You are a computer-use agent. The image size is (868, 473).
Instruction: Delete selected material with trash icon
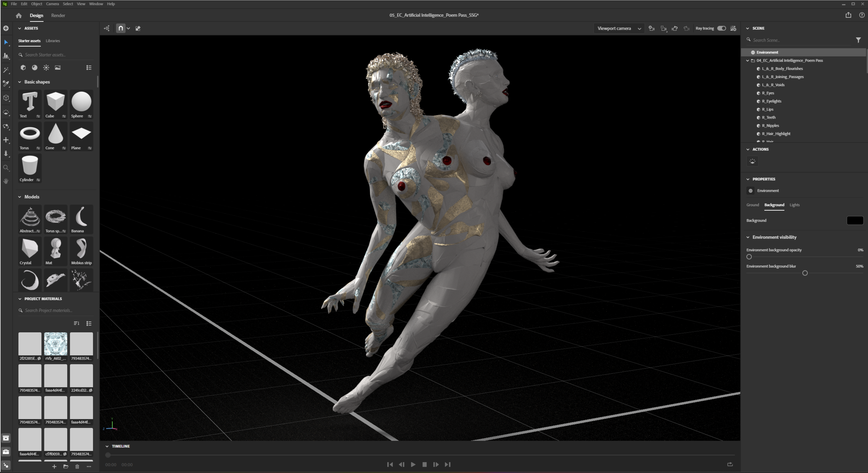pos(77,467)
